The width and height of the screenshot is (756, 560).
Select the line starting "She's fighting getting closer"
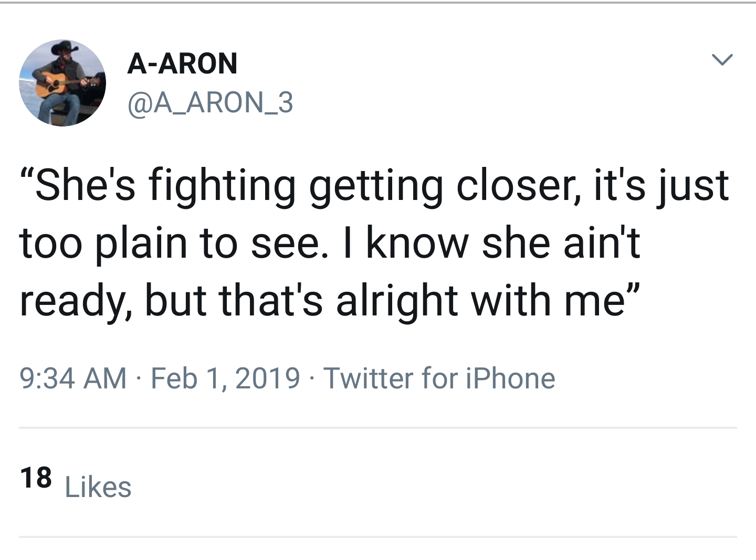pyautogui.click(x=375, y=186)
